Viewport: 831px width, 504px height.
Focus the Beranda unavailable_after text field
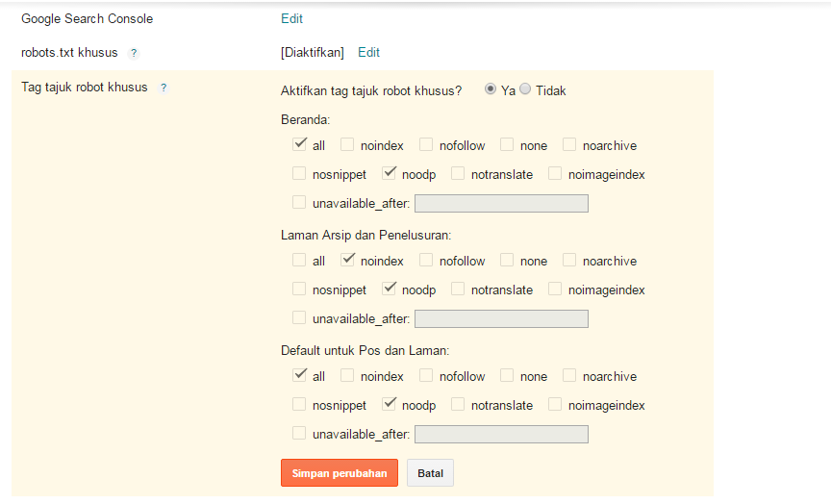[501, 204]
